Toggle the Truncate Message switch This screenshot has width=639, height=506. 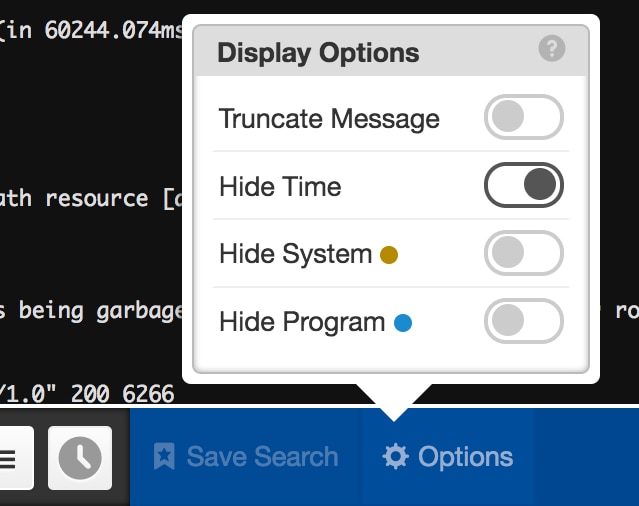[524, 117]
